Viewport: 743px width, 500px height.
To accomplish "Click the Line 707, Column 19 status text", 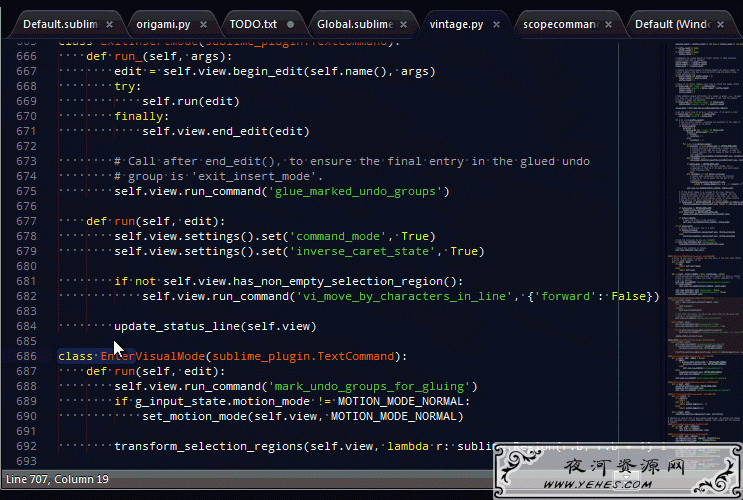I will [x=57, y=479].
